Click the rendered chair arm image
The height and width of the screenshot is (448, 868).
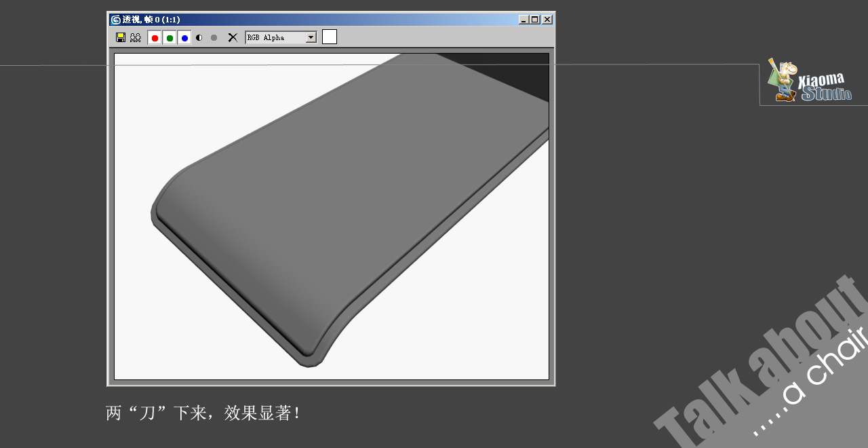pos(332,217)
